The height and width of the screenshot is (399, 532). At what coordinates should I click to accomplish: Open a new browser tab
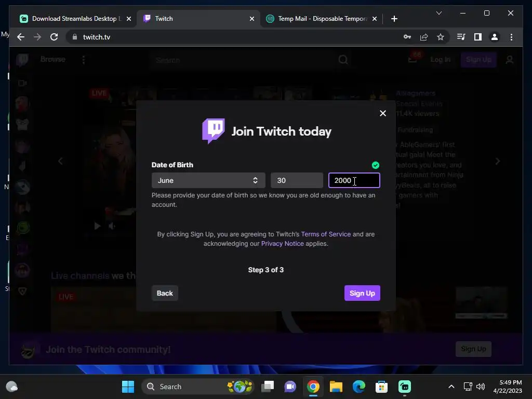pyautogui.click(x=394, y=19)
